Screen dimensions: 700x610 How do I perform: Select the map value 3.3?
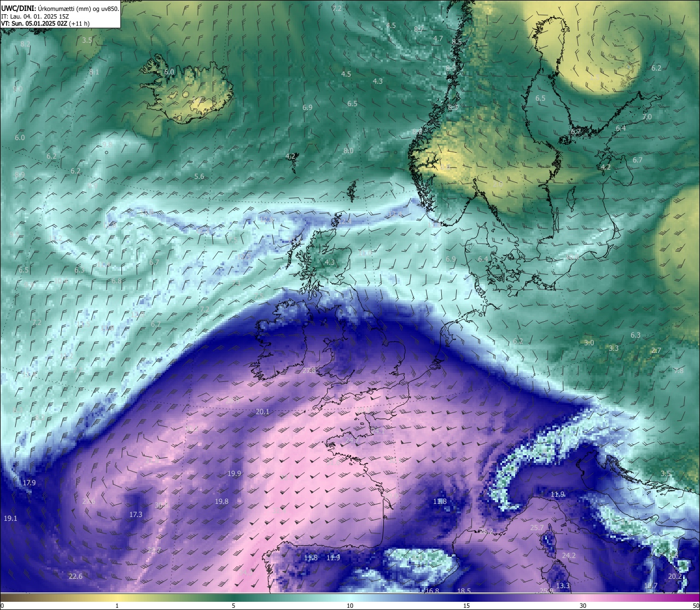click(614, 348)
